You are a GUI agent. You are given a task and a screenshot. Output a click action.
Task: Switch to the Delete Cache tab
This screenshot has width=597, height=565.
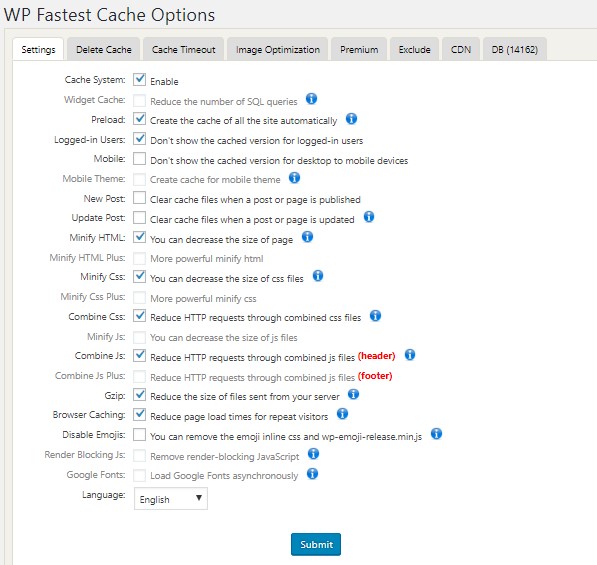point(104,49)
